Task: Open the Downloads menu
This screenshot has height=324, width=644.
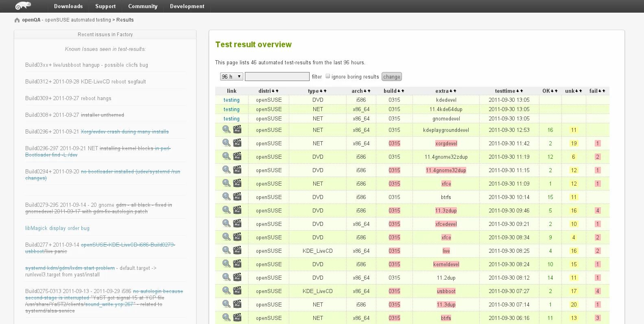Action: click(x=68, y=6)
